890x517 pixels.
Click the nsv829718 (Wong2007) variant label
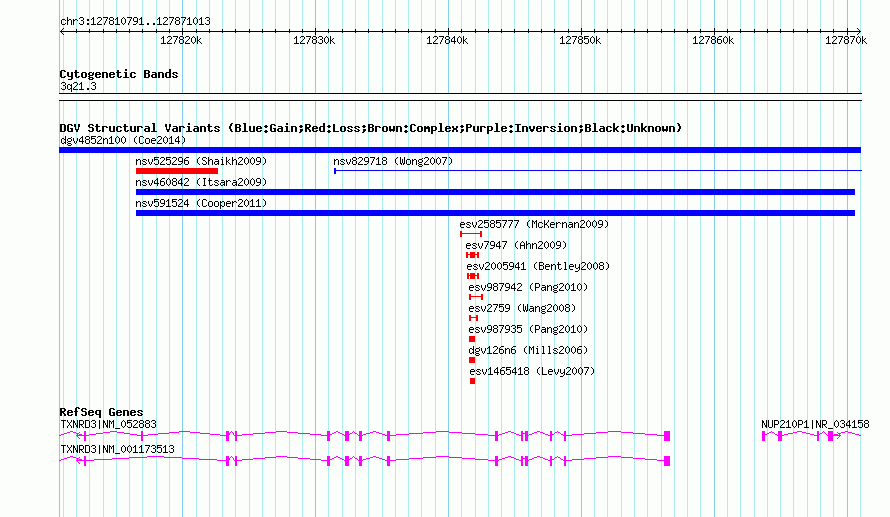(393, 161)
